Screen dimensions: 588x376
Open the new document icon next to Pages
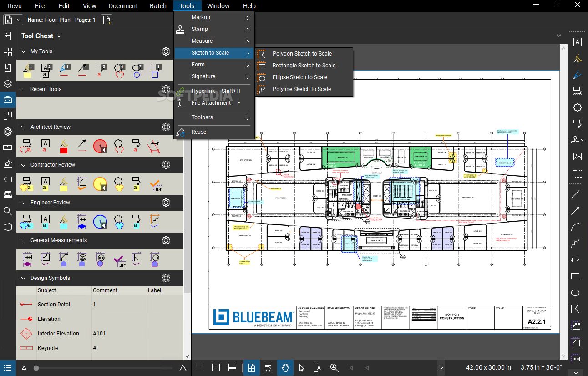106,20
